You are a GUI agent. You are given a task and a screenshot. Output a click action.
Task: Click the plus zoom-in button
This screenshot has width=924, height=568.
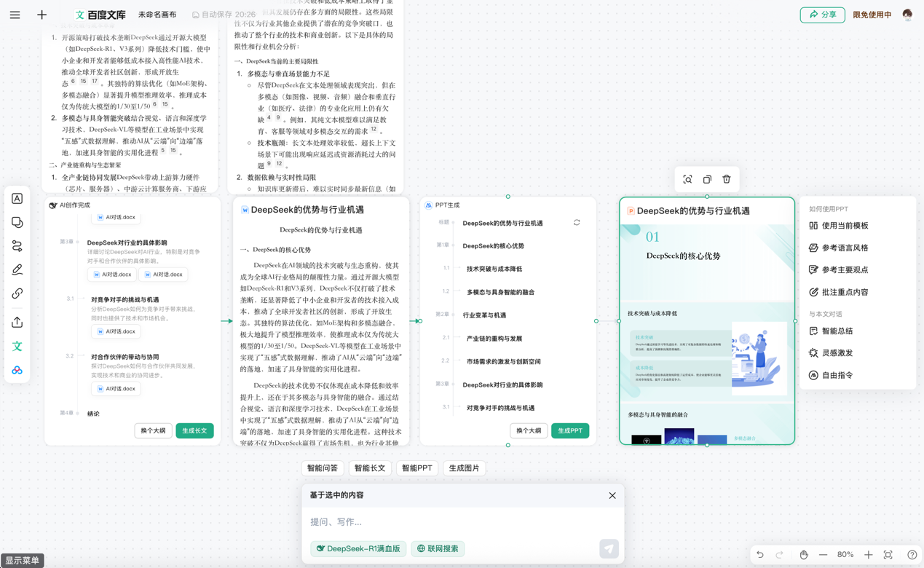(869, 555)
